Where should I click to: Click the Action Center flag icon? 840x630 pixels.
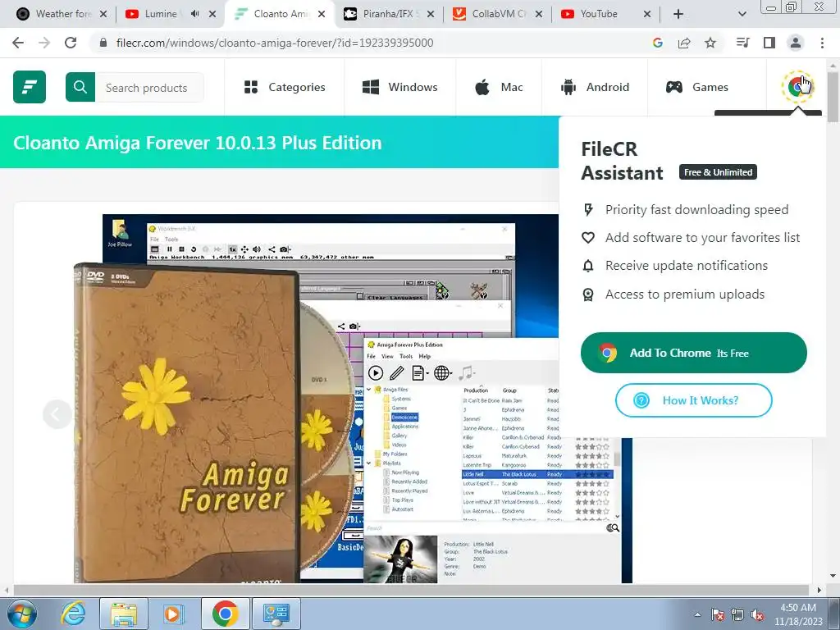pyautogui.click(x=718, y=614)
